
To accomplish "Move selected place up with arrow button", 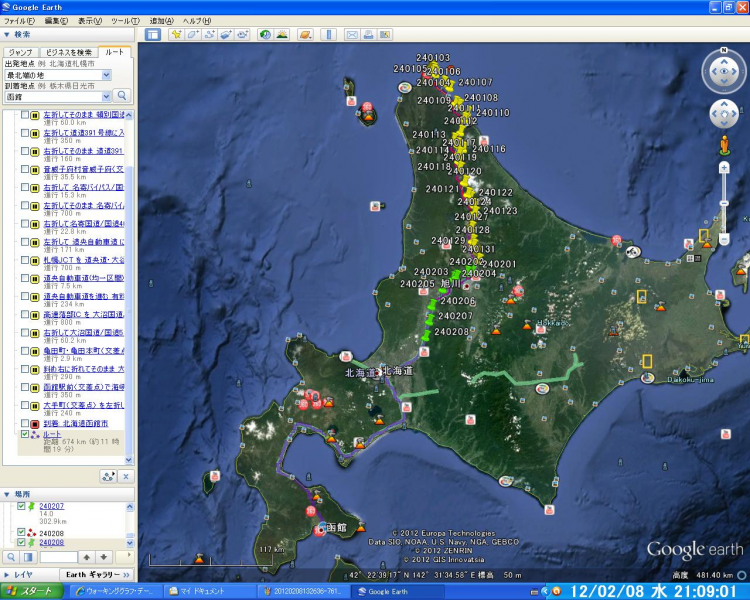I will pyautogui.click(x=87, y=557).
